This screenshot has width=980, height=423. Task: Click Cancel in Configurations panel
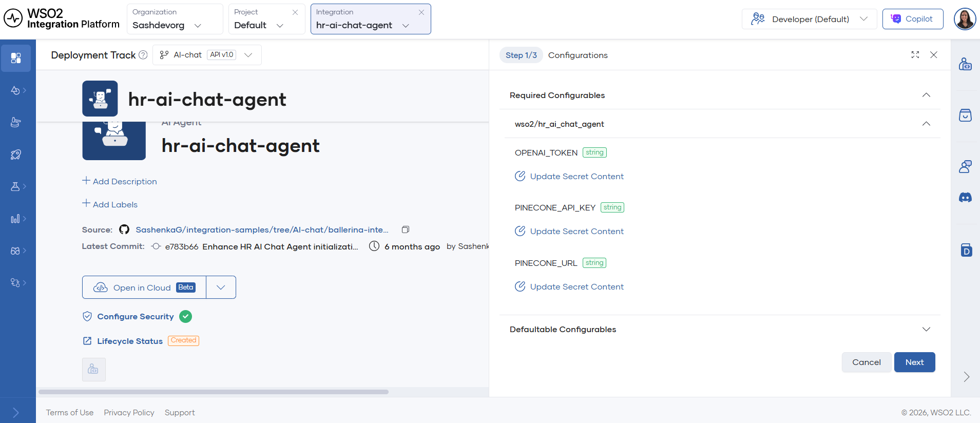click(867, 362)
